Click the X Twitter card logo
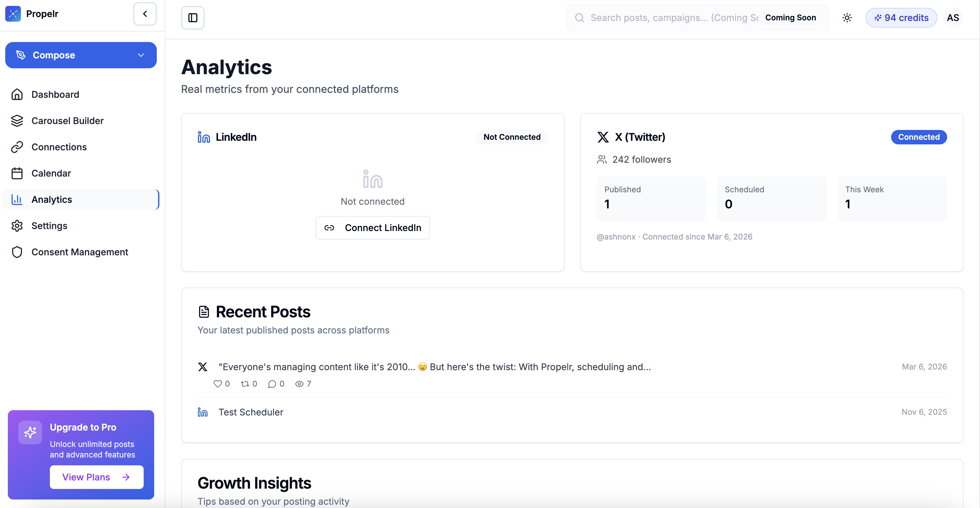 tap(602, 137)
